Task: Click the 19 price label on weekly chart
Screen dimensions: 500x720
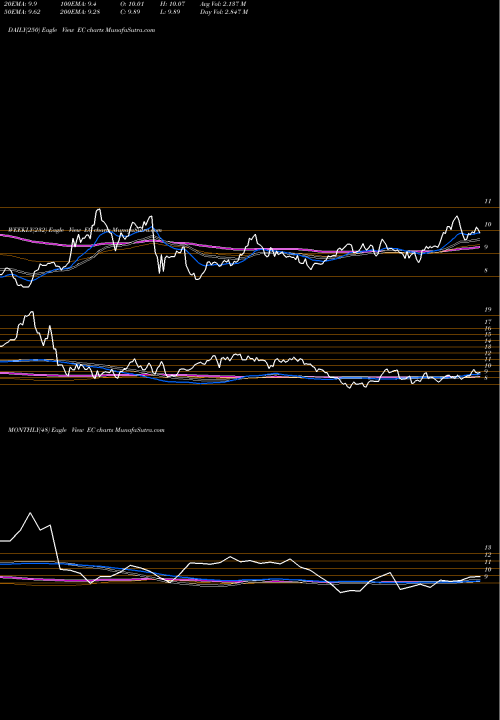Action: (x=488, y=310)
